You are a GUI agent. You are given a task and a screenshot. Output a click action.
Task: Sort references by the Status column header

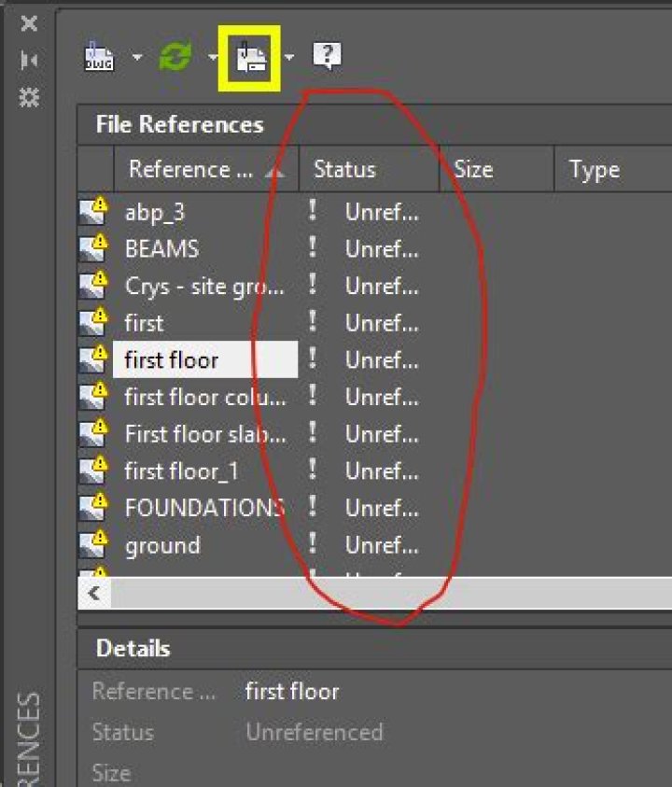pos(345,169)
